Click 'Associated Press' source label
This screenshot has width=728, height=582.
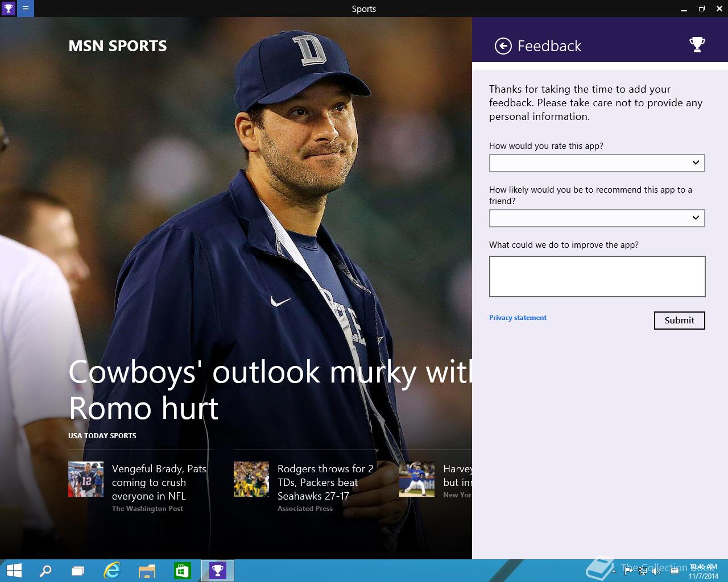pyautogui.click(x=305, y=509)
